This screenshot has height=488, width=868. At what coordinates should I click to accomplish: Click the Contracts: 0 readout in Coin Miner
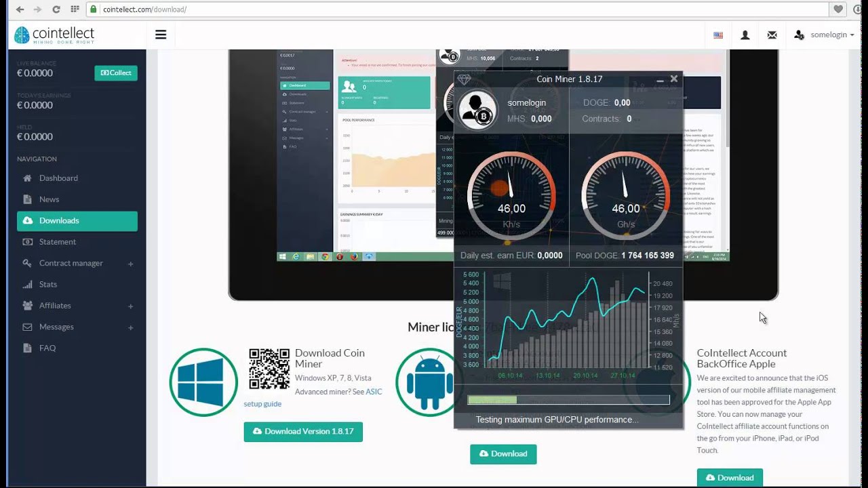click(607, 119)
